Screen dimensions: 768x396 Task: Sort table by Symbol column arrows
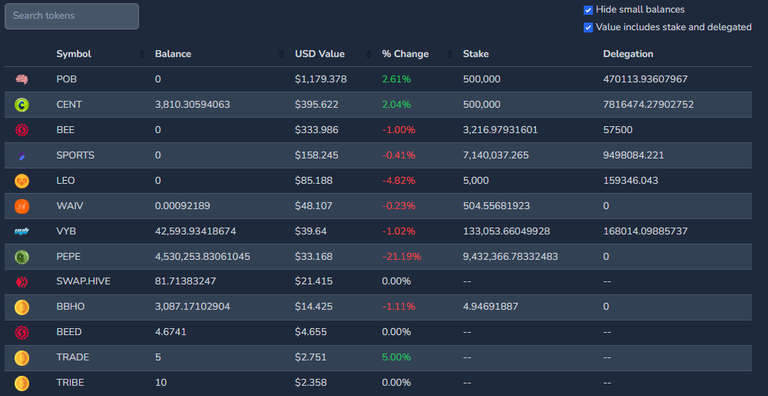tap(142, 54)
